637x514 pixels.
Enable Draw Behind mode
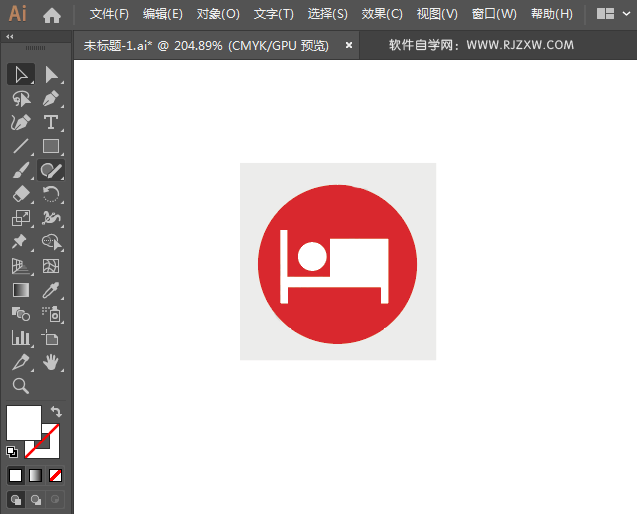36,499
